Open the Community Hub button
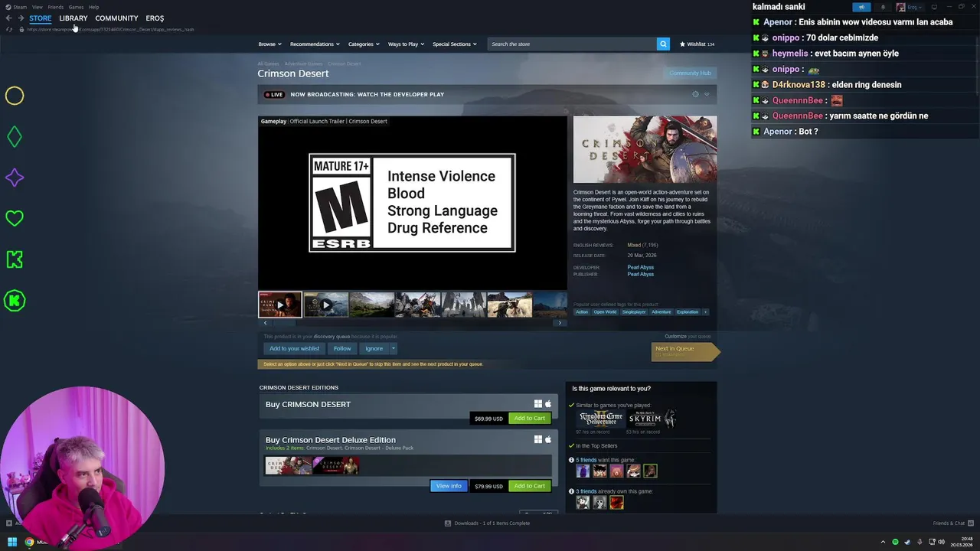 690,73
